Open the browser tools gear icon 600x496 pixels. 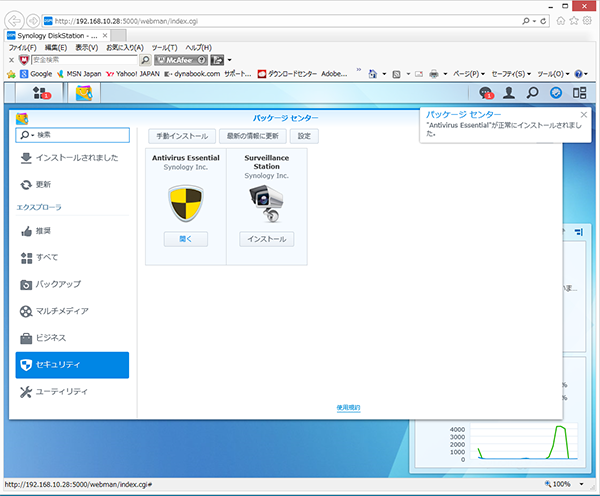tap(587, 21)
